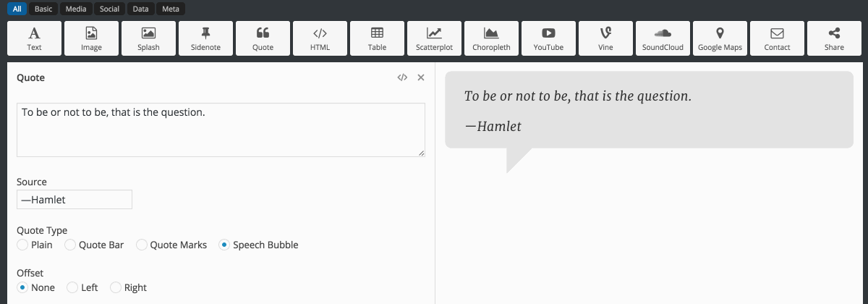
Task: Focus the quote text area
Action: [221, 130]
